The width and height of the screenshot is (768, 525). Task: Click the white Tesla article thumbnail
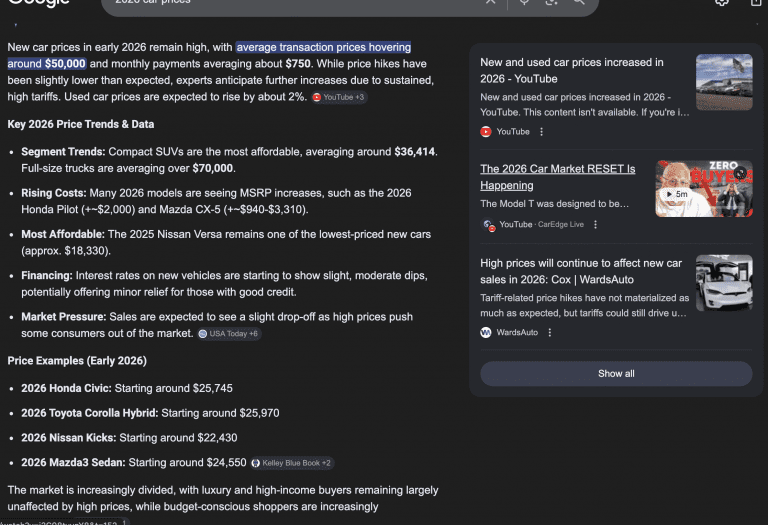coord(724,283)
